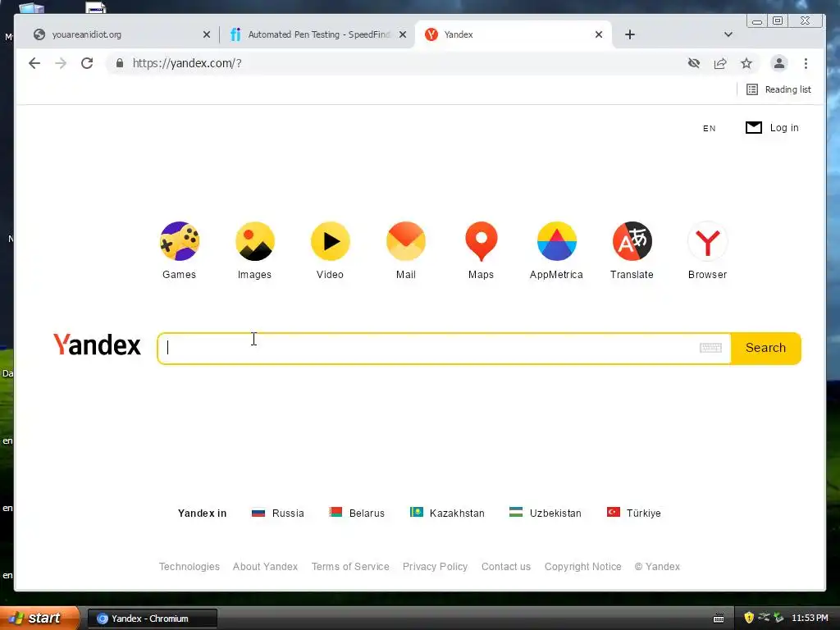Open Yandex in Türkiye link
840x630 pixels.
point(634,514)
